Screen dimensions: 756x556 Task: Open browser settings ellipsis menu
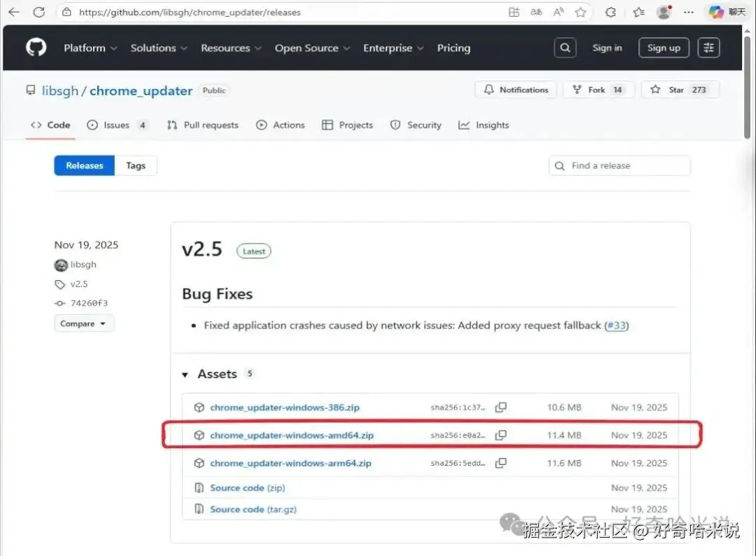pyautogui.click(x=689, y=12)
